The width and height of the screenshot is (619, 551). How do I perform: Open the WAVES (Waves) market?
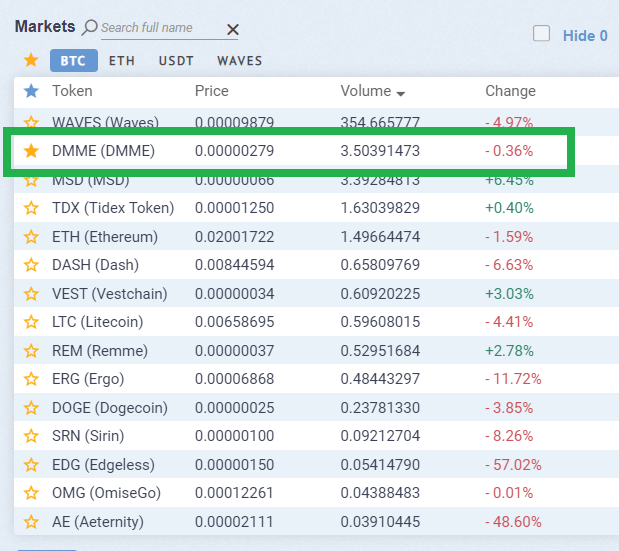point(105,122)
